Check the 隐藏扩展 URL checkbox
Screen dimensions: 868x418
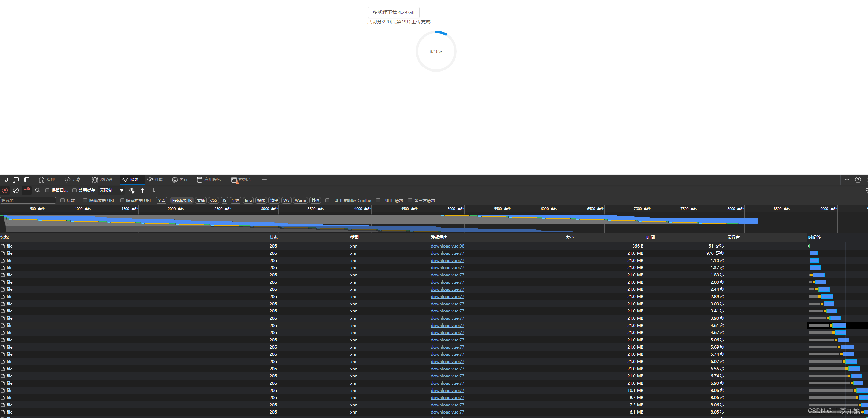(122, 200)
